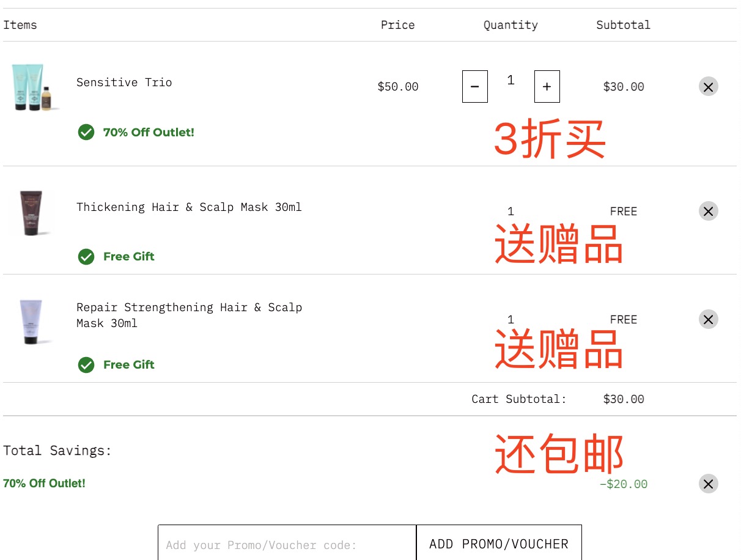Remove the 70% Off Outlet discount
Viewport: 741px width, 560px height.
pos(708,484)
